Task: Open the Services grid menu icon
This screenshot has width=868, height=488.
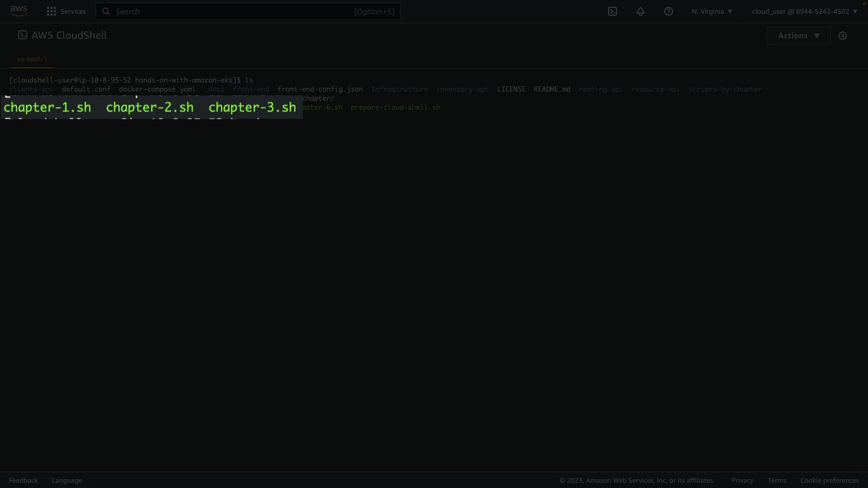Action: (52, 11)
